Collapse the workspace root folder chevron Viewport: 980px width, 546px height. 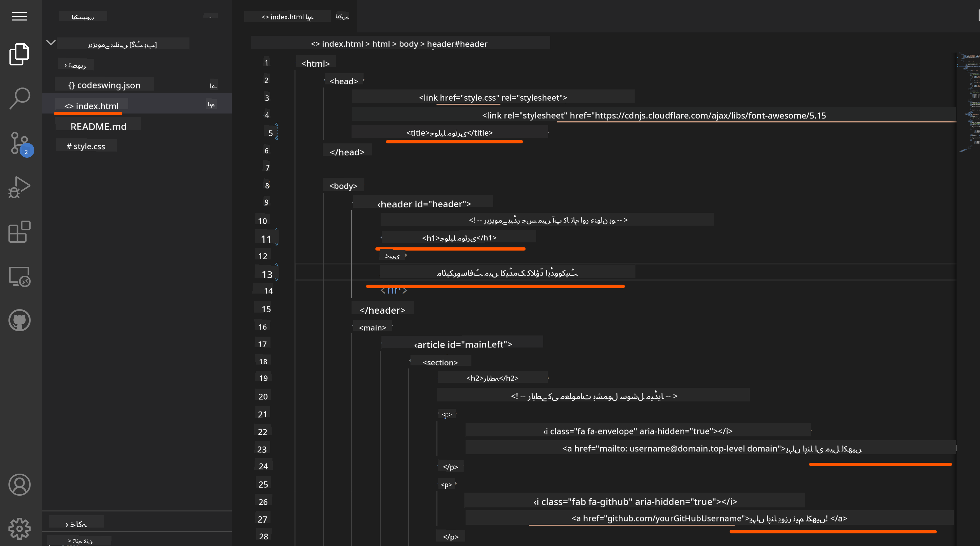(x=51, y=42)
